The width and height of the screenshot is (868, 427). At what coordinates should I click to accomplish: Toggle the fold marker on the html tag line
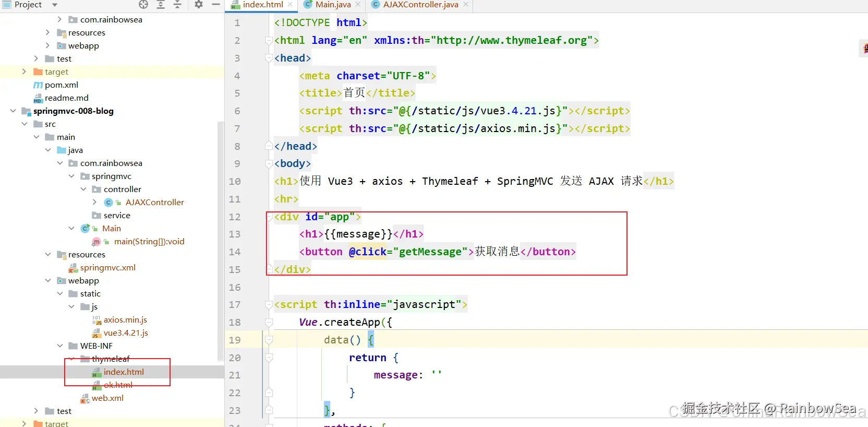269,41
